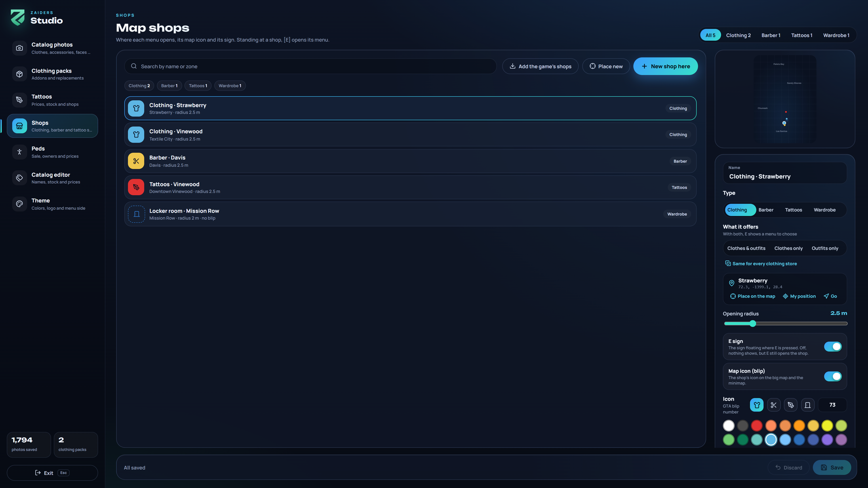Switch to top Tattoos 1 tab
868x488 pixels.
click(802, 35)
